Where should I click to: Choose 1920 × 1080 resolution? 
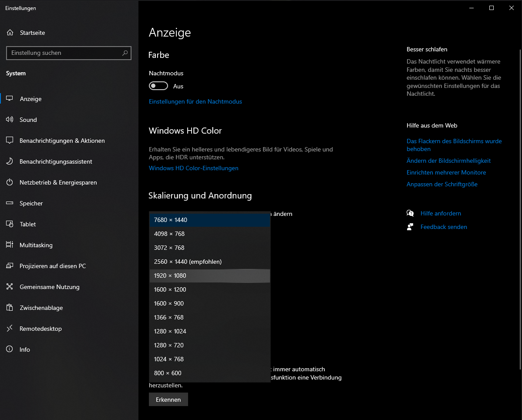point(210,276)
